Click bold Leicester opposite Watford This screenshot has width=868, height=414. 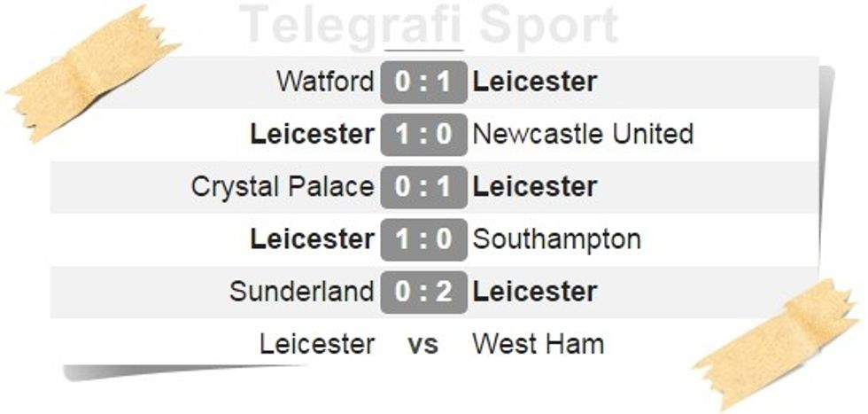point(535,82)
